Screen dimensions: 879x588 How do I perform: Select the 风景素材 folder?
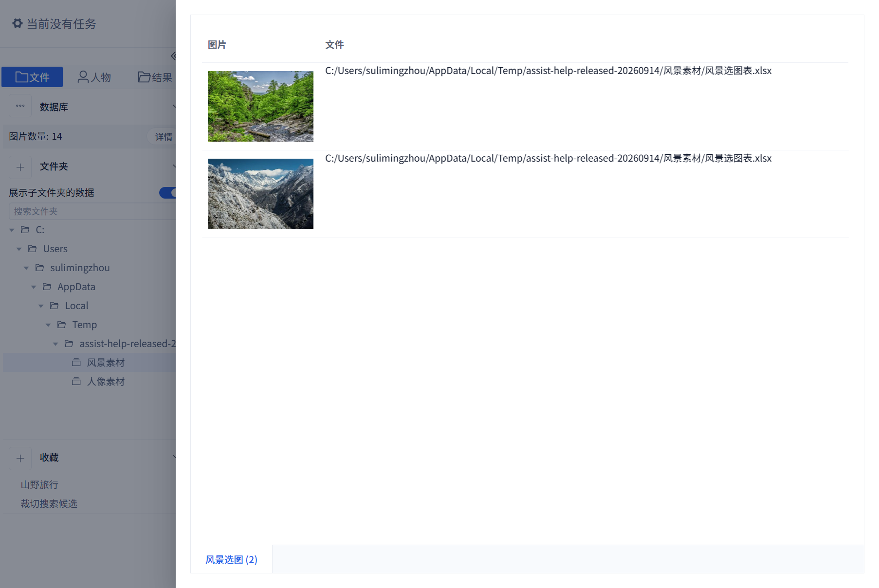[x=89, y=363]
